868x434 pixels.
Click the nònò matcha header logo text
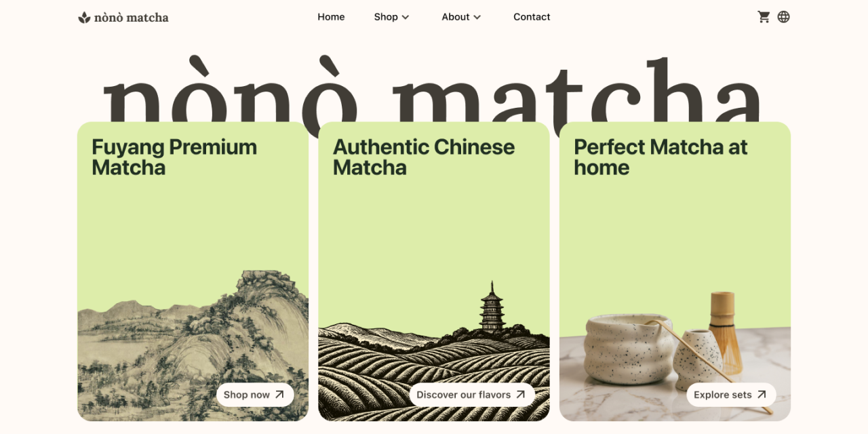tap(132, 18)
